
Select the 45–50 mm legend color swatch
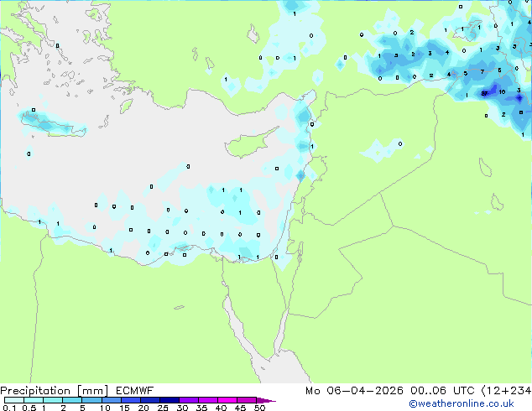coord(247,400)
